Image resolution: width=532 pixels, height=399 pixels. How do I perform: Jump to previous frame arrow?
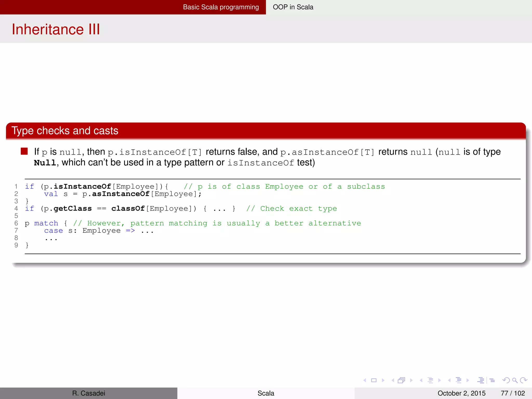393,380
